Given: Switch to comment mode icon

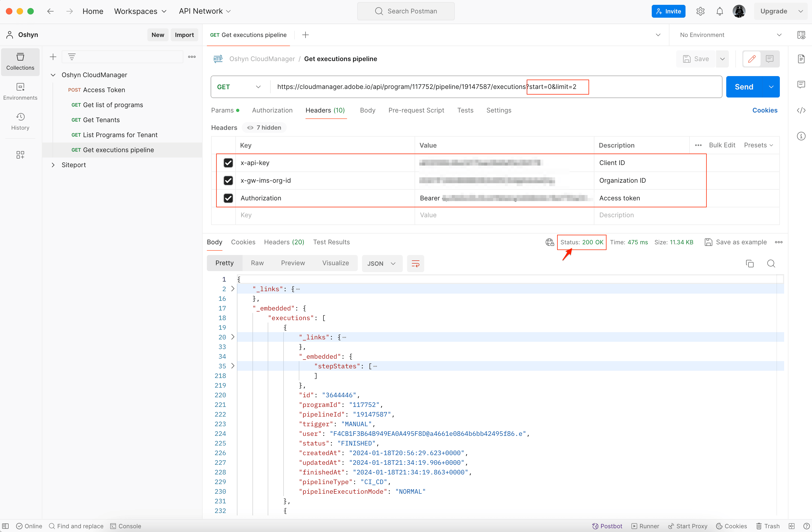Looking at the screenshot, I should pyautogui.click(x=769, y=59).
